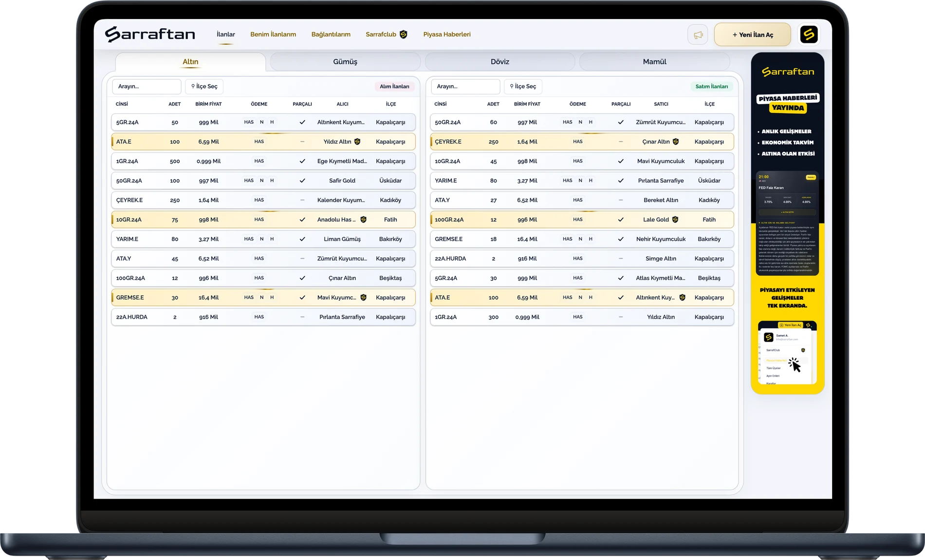Viewport: 925px width, 560px height.
Task: Switch to the Döviz tab
Action: tap(500, 62)
